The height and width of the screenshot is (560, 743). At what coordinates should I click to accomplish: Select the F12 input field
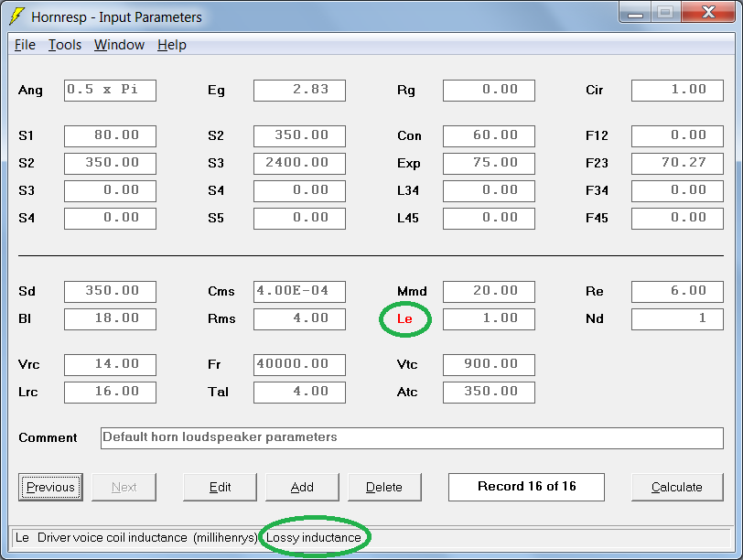(677, 136)
